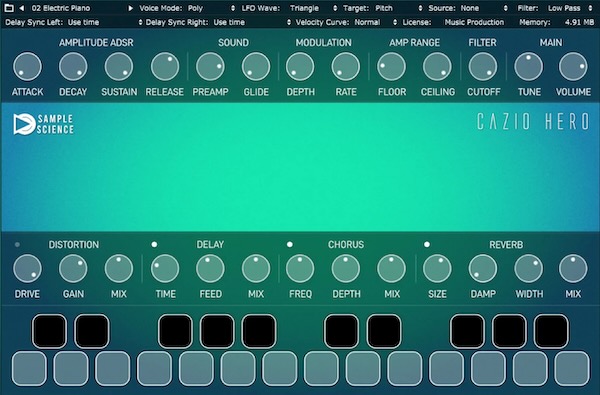Click the Sustain knob
The height and width of the screenshot is (395, 600).
point(119,67)
